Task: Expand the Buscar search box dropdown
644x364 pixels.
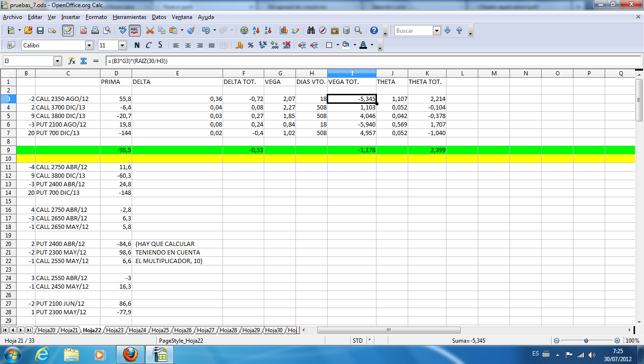Action: 437,30
